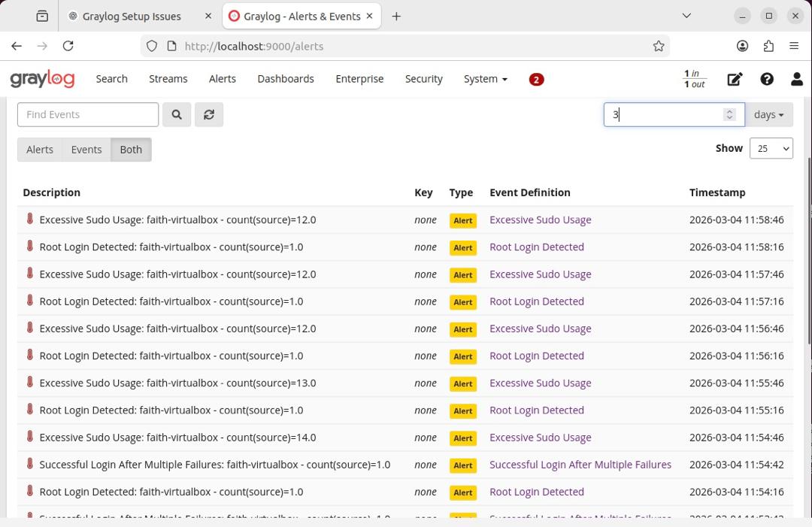Select the Alerts filter toggle
Screen dimensions: 812x527
(x=40, y=150)
